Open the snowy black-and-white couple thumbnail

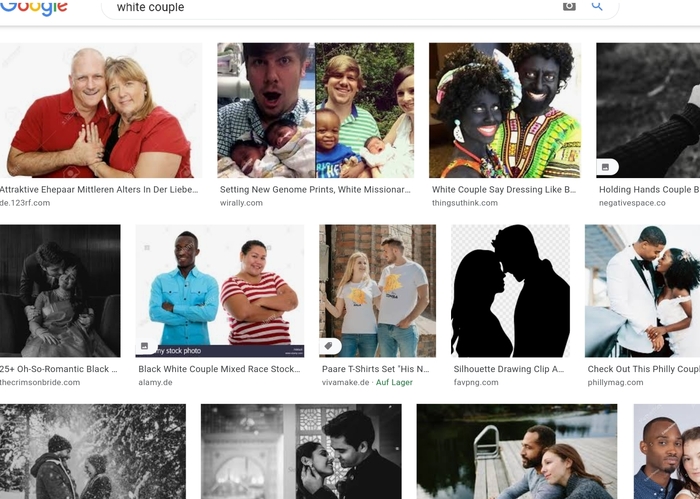(x=92, y=452)
